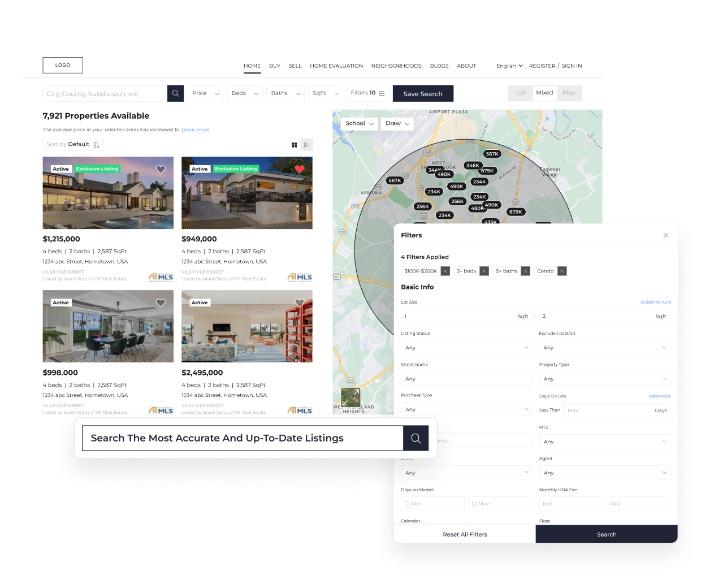Click the Reset All Filters button

(x=465, y=534)
